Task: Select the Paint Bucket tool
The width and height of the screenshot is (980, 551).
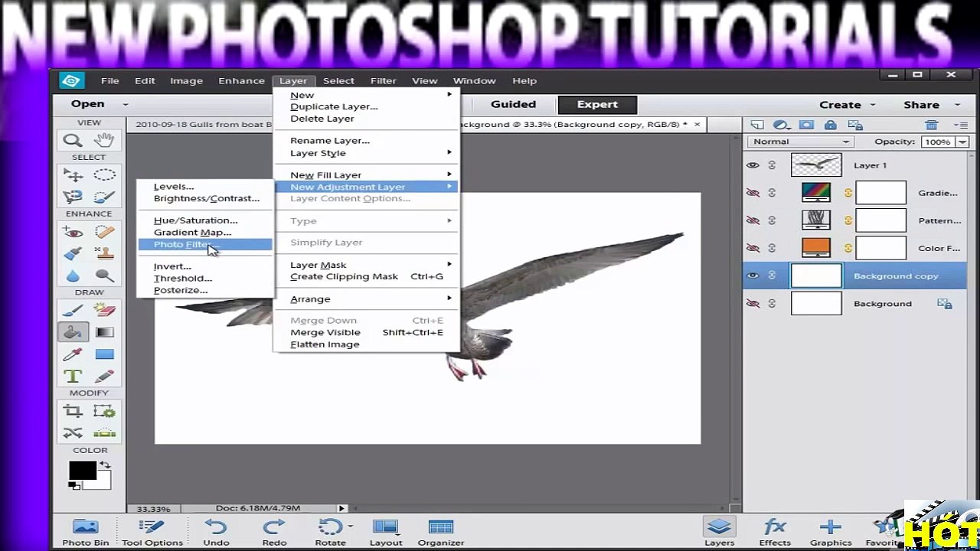Action: pos(73,332)
